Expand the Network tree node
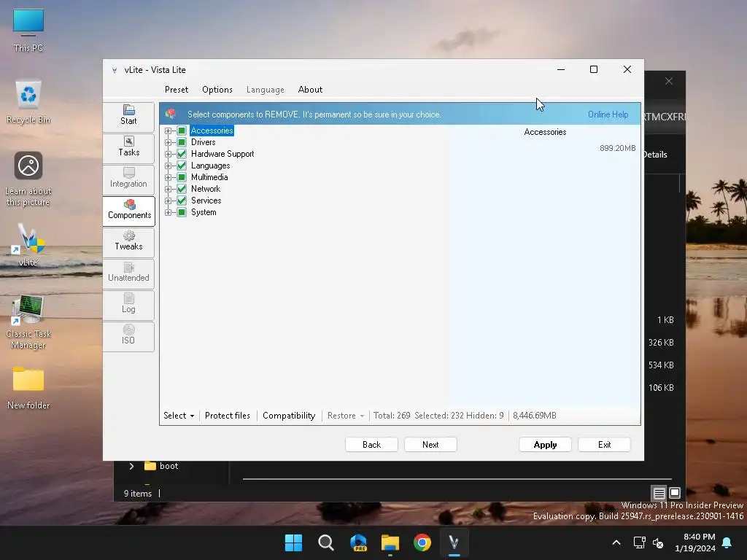747x560 pixels. (168, 189)
